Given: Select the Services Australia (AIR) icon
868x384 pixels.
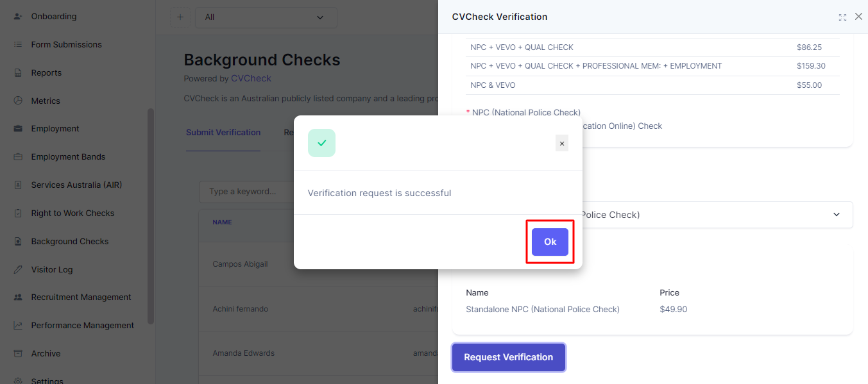Looking at the screenshot, I should (18, 185).
